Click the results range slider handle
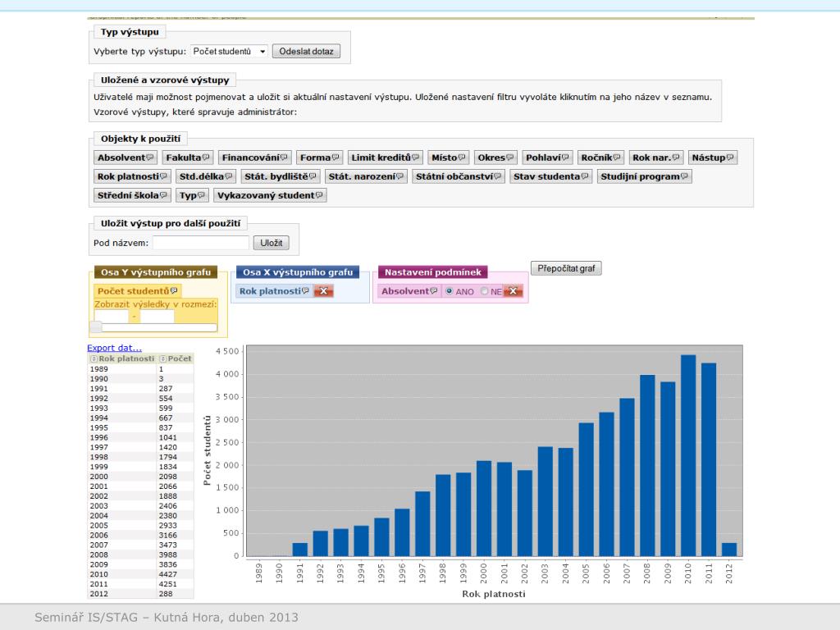 click(x=96, y=326)
